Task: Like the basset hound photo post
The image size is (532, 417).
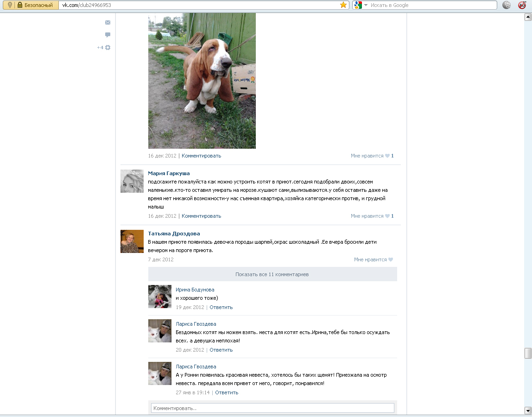Action: [372, 156]
